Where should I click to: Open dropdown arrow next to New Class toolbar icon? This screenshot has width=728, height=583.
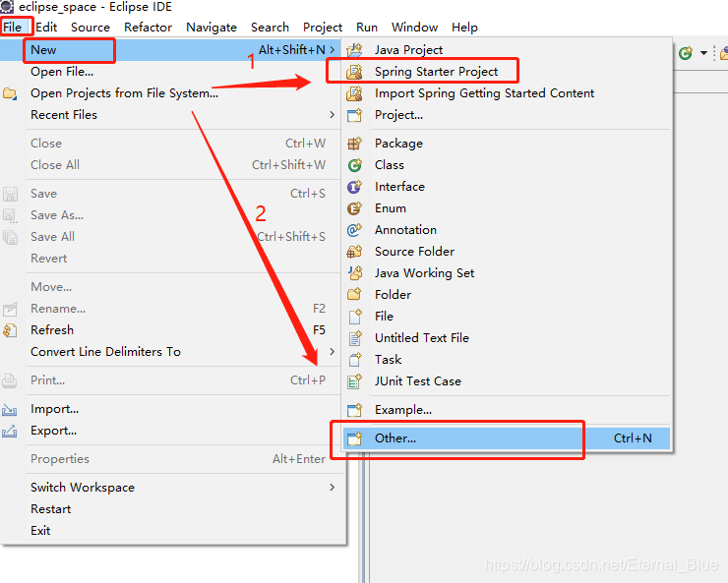703,53
